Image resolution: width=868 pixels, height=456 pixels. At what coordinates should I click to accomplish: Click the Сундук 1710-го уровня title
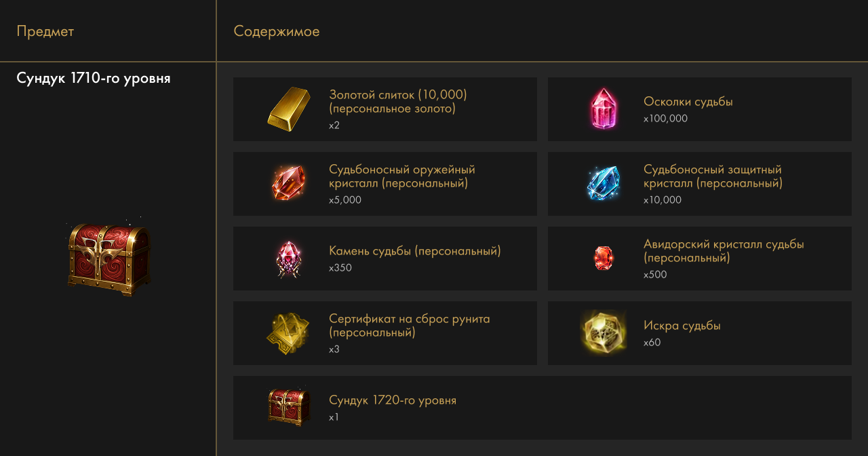94,79
